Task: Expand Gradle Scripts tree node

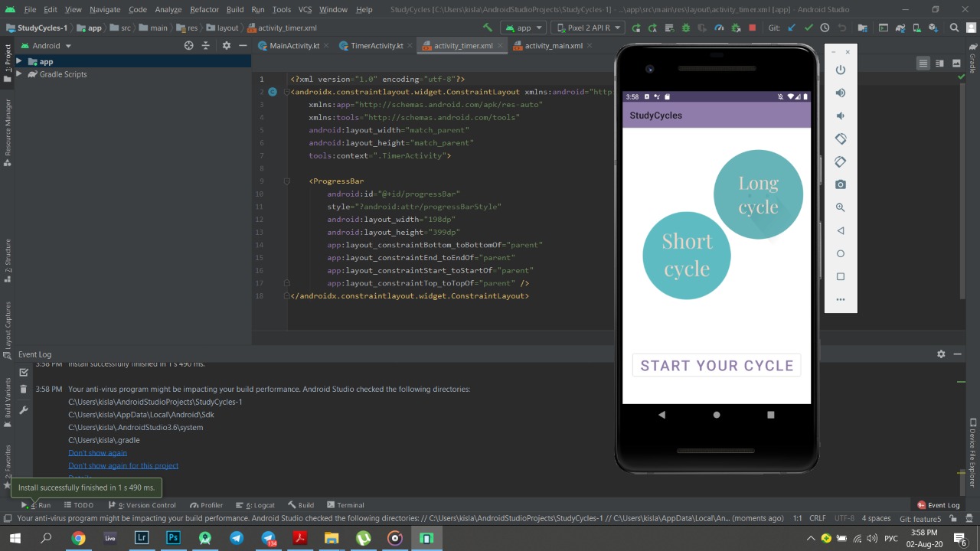Action: point(19,74)
